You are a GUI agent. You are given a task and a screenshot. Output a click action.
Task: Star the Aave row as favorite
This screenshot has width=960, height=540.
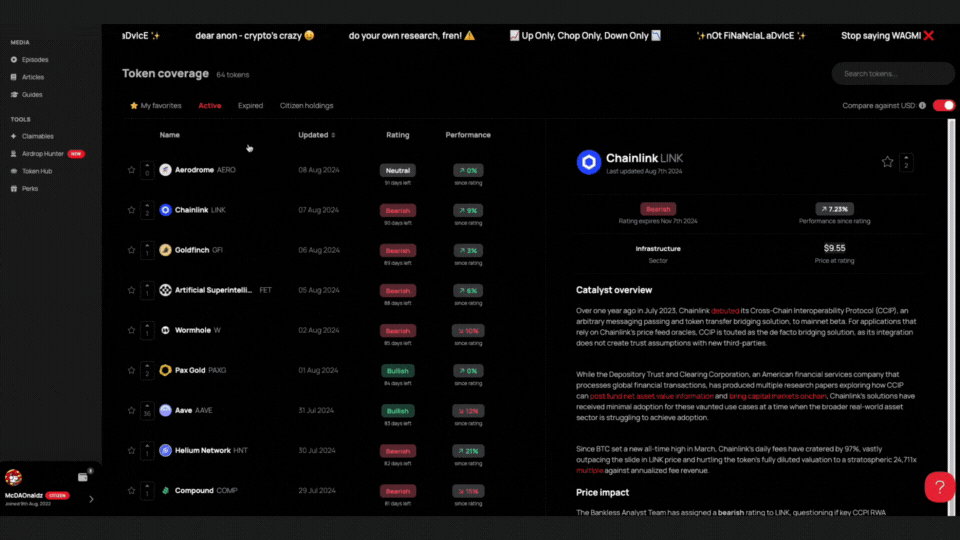tap(131, 410)
